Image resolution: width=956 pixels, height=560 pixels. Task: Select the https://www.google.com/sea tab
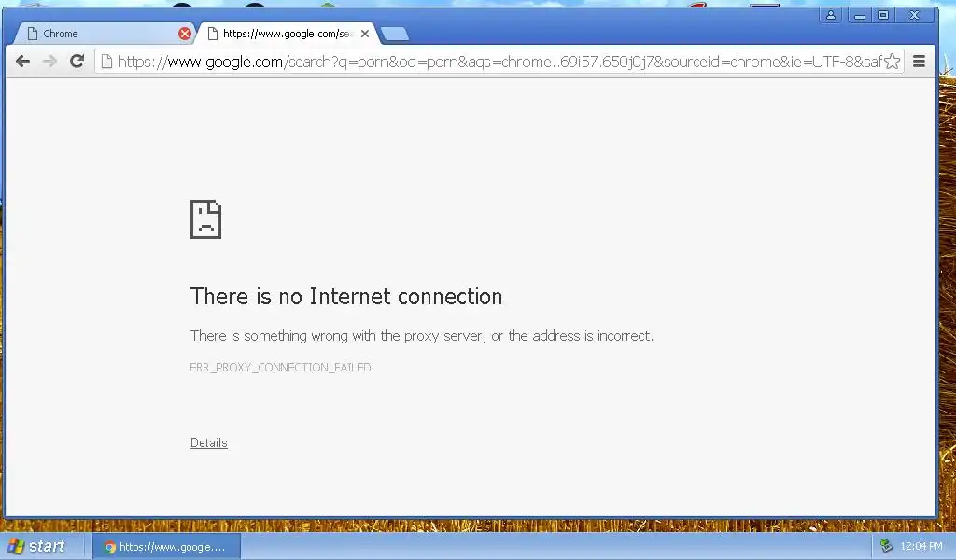(288, 34)
